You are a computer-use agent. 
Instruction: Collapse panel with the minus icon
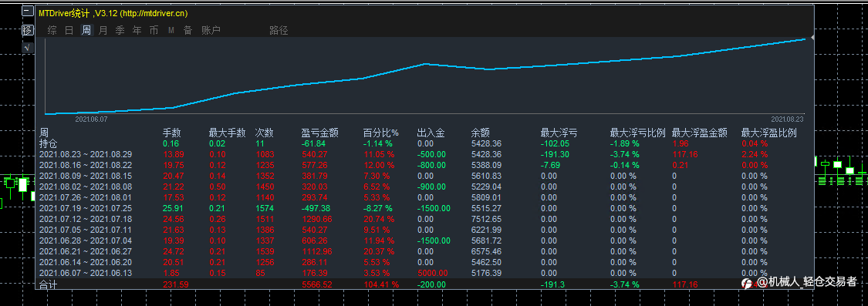tap(28, 11)
